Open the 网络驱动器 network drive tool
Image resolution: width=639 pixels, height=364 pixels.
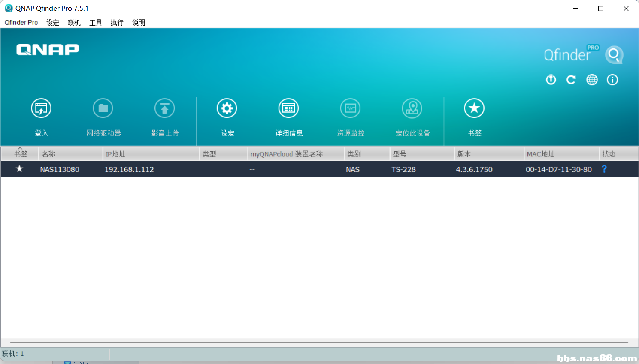[x=103, y=108]
